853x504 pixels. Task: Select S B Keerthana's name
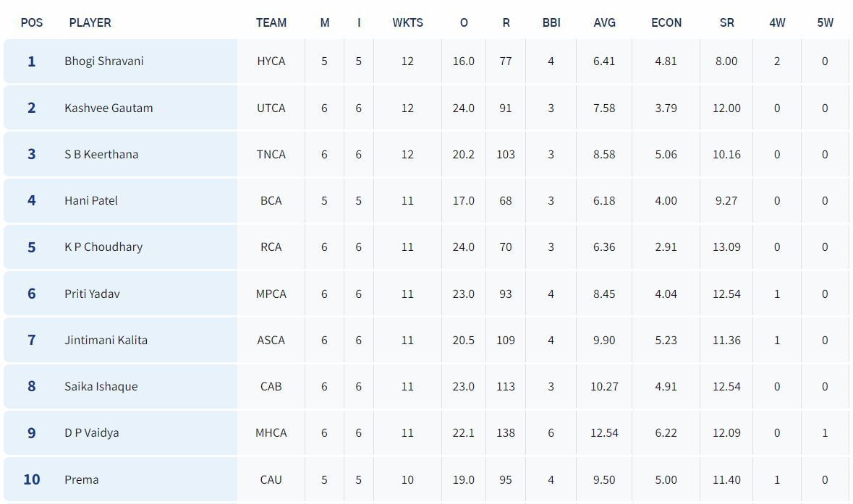[x=101, y=154]
